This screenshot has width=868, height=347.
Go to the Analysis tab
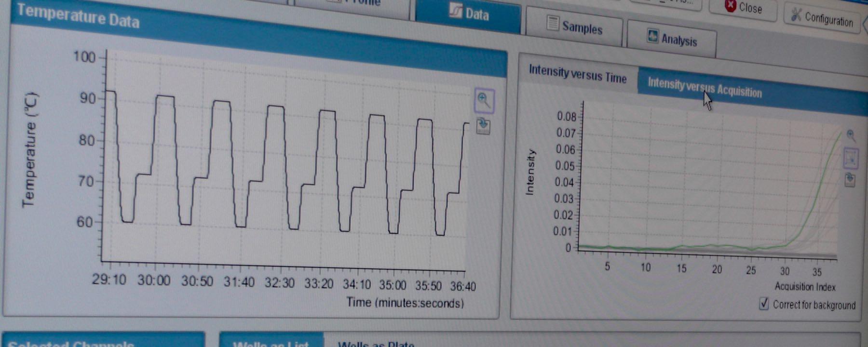click(x=672, y=39)
